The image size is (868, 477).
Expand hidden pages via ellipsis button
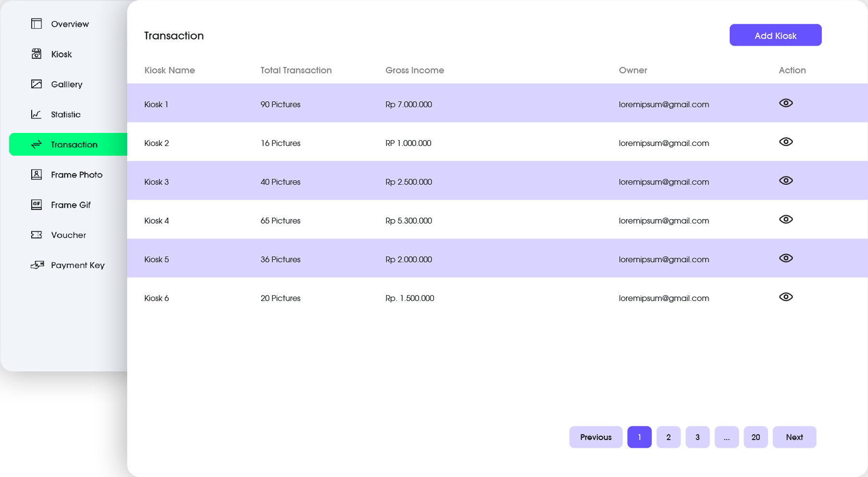pyautogui.click(x=726, y=437)
